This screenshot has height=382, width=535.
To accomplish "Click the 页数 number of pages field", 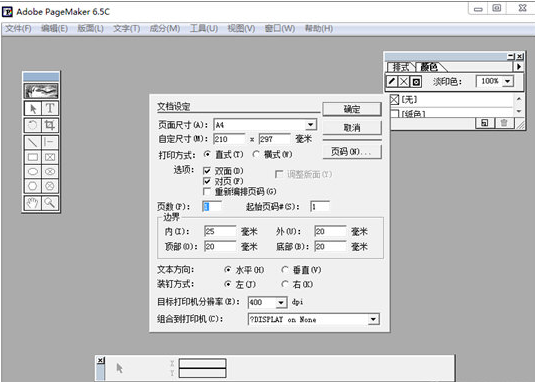I will tap(212, 206).
